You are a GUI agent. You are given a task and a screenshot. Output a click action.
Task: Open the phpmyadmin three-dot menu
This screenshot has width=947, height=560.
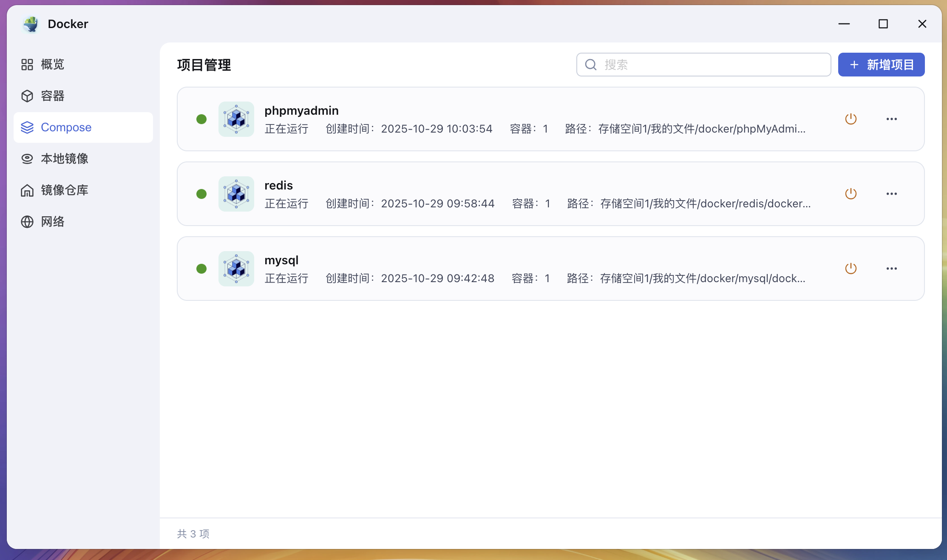tap(891, 119)
